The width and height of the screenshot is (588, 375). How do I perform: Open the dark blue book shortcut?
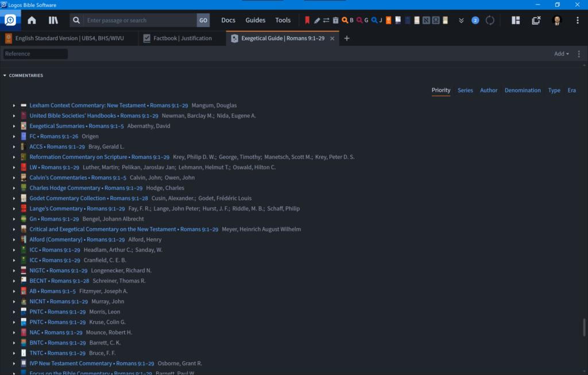[x=408, y=20]
